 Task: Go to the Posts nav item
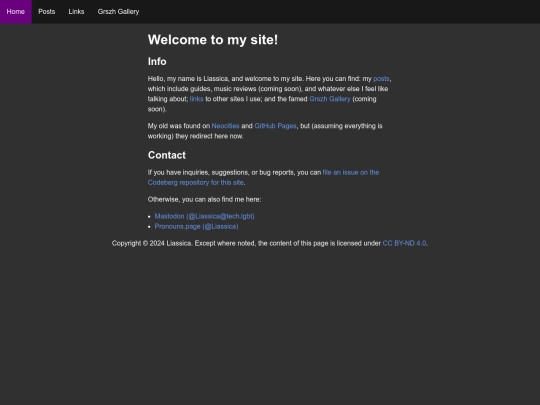[47, 12]
